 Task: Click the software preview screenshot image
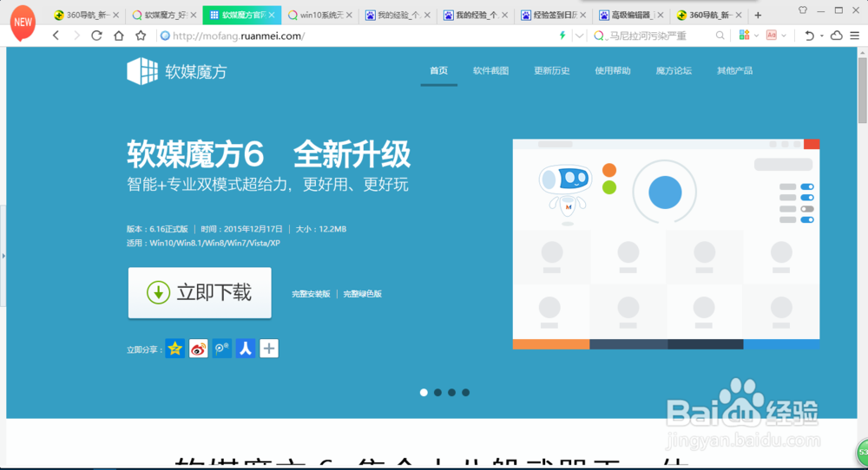(666, 244)
